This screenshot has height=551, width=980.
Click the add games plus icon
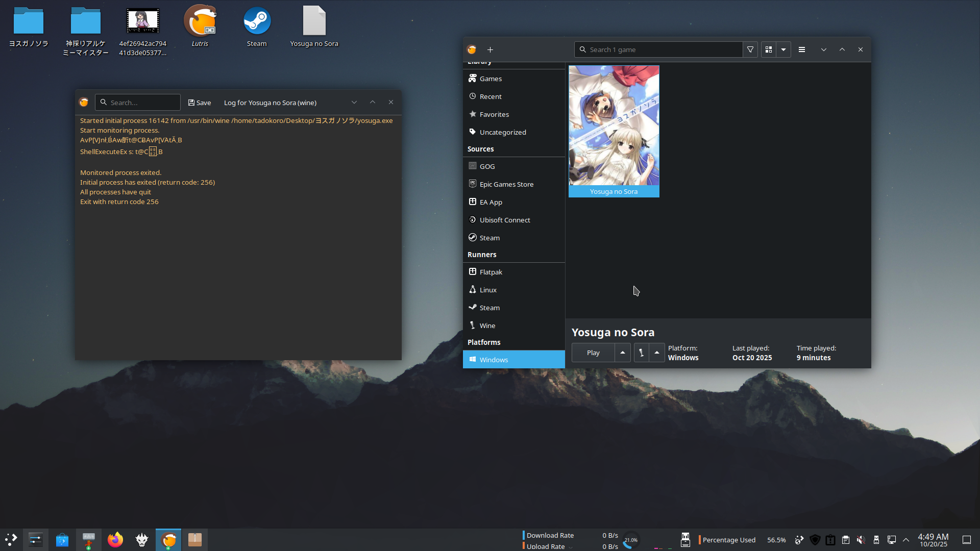pos(490,49)
